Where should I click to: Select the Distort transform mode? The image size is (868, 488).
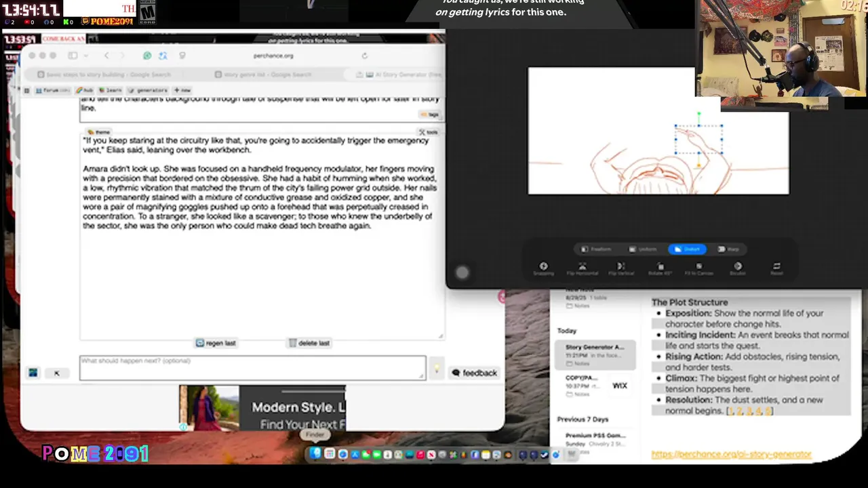pyautogui.click(x=687, y=249)
